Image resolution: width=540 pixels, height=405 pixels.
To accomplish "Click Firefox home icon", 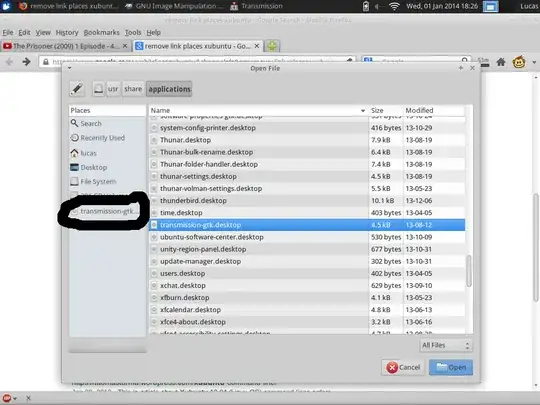I will [x=501, y=62].
